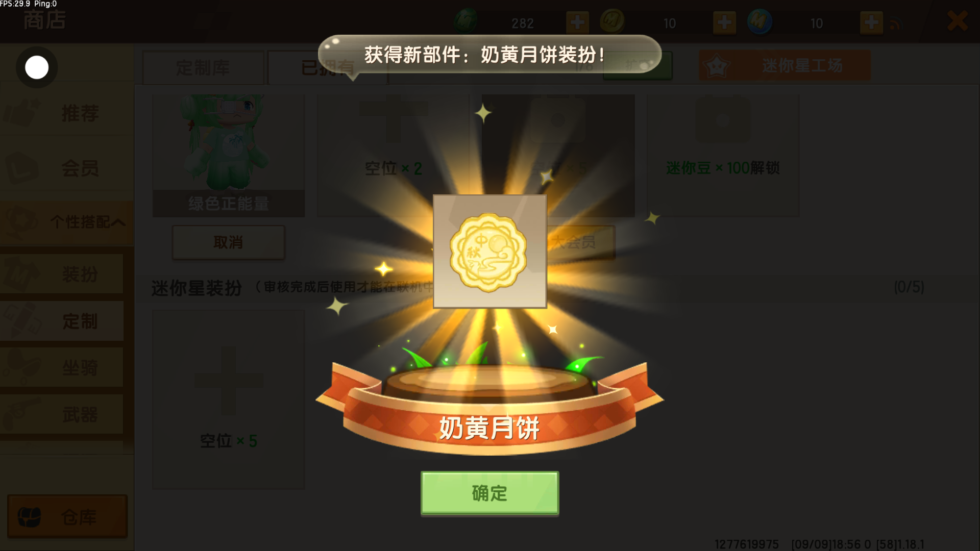Open the 仓库 warehouse chest button

(x=67, y=516)
